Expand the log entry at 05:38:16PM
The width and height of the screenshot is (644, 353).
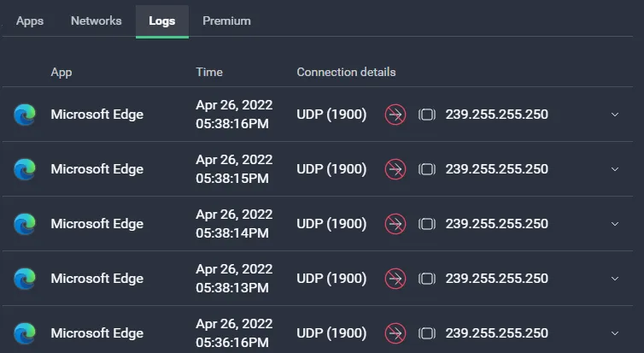(x=615, y=115)
